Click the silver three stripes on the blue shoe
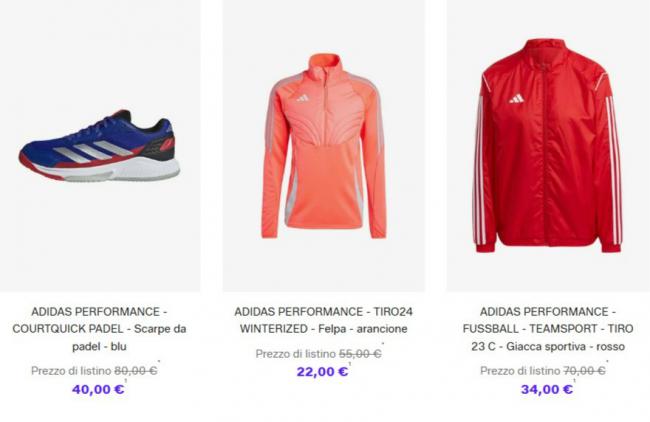This screenshot has height=422, width=650. (93, 151)
